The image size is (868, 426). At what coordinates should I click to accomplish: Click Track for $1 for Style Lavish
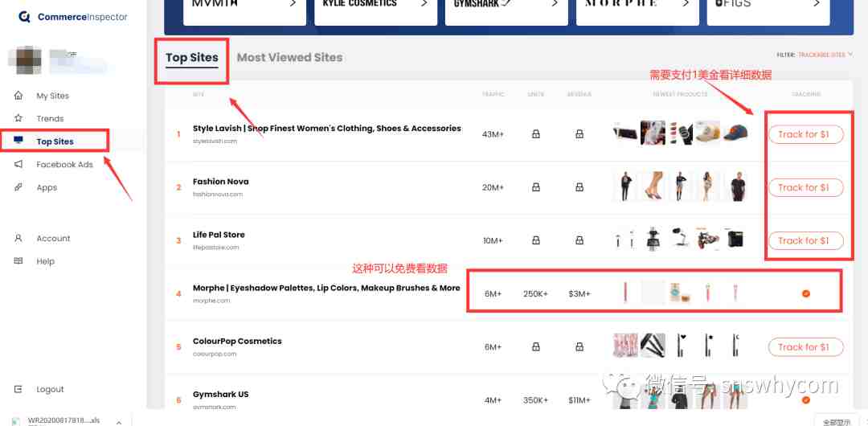coord(805,134)
